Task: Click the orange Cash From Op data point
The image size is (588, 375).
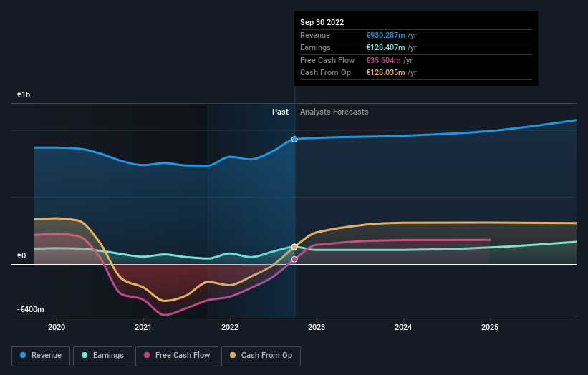Action: click(294, 247)
